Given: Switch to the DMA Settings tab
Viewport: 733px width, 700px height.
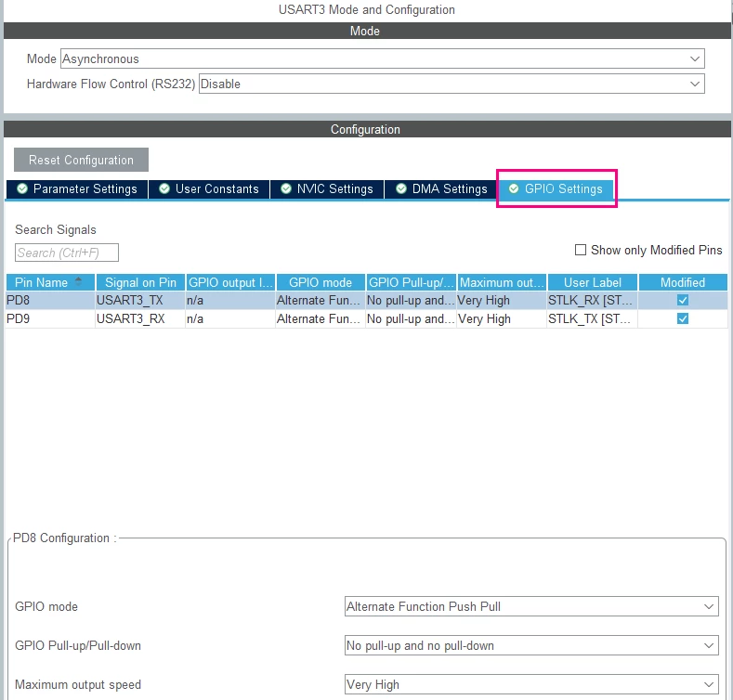Looking at the screenshot, I should [441, 189].
